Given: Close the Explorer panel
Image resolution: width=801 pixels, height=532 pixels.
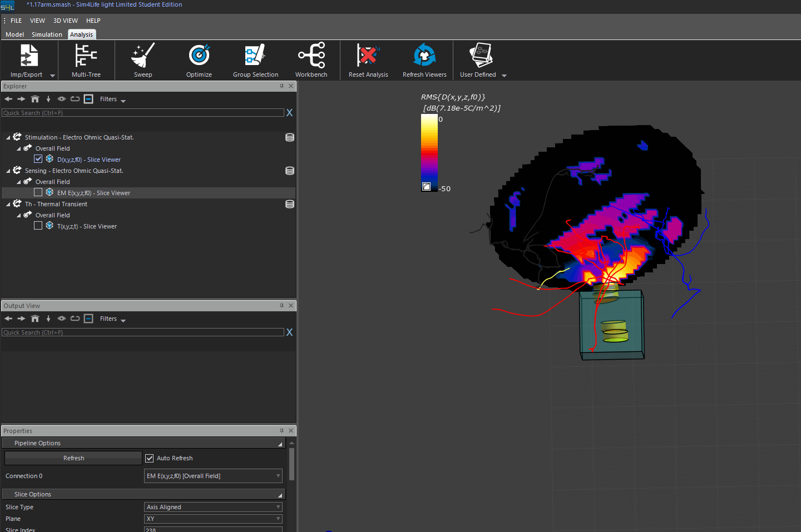Looking at the screenshot, I should coord(291,86).
